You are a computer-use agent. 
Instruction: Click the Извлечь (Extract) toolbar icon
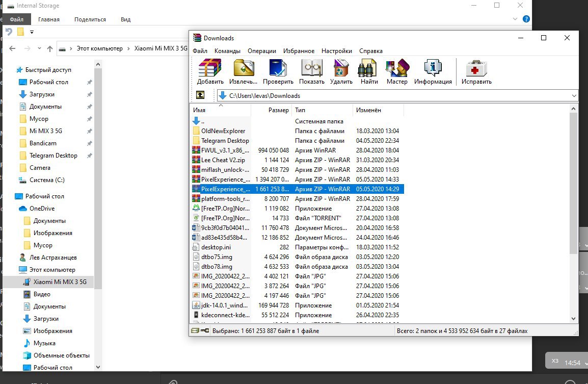pos(244,72)
